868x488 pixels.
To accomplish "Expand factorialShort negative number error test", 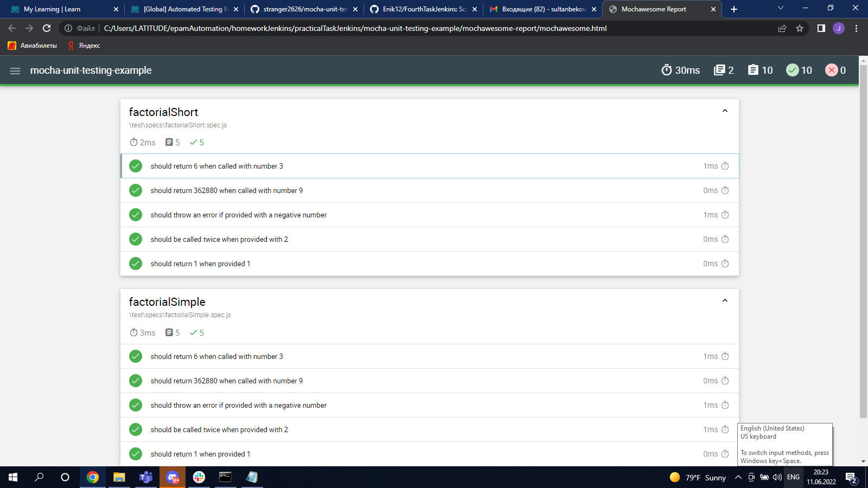I will [x=430, y=215].
